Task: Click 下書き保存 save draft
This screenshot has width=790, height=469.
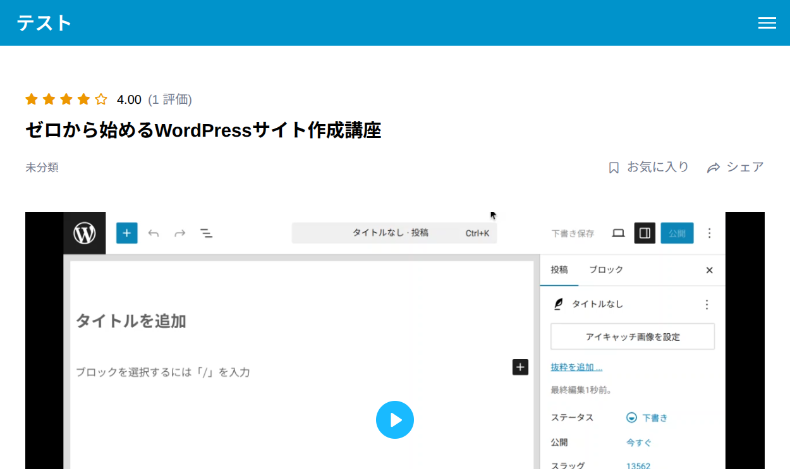Action: [x=573, y=234]
